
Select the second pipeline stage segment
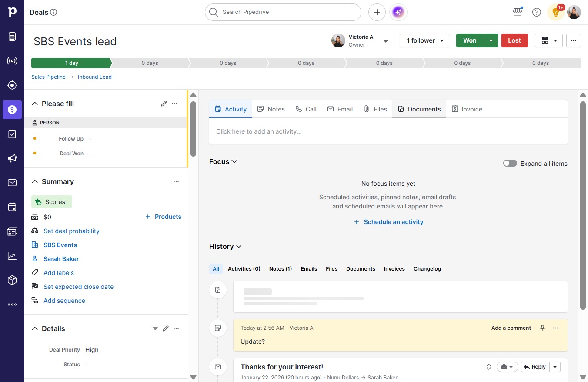(x=150, y=63)
